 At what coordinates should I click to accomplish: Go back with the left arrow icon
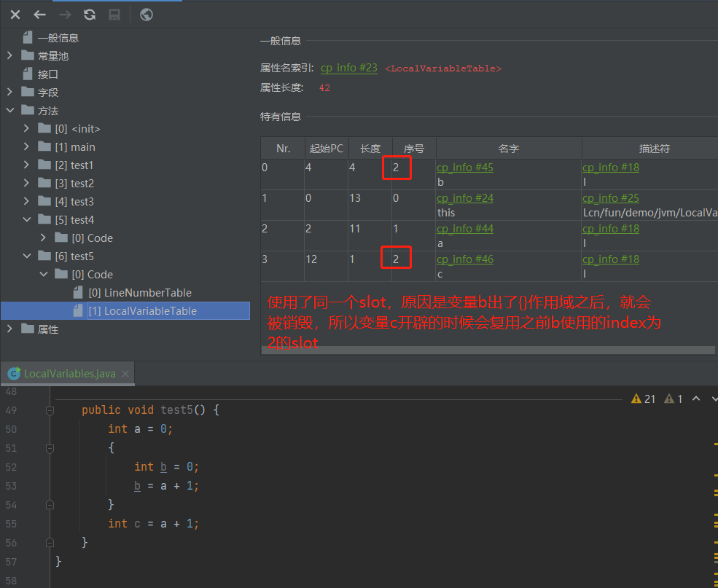[40, 15]
